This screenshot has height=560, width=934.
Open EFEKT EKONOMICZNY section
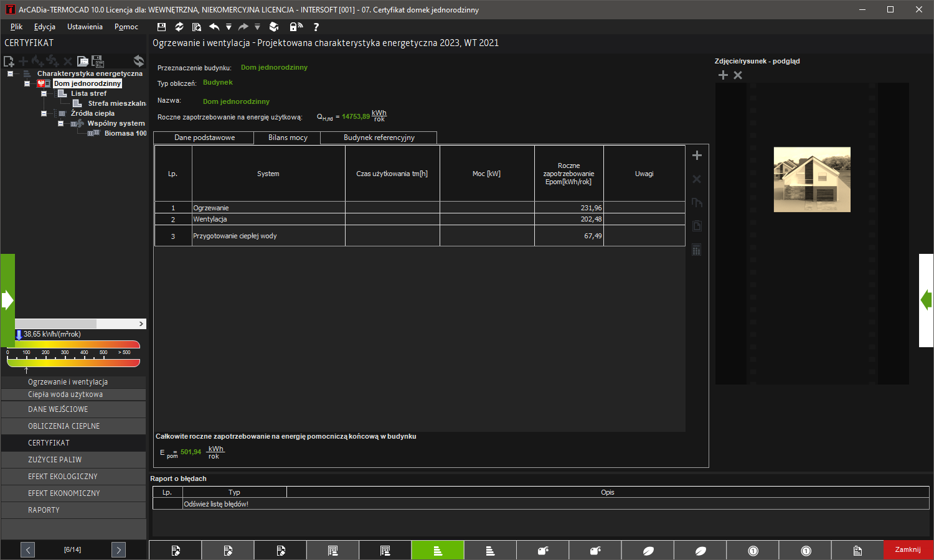click(73, 493)
